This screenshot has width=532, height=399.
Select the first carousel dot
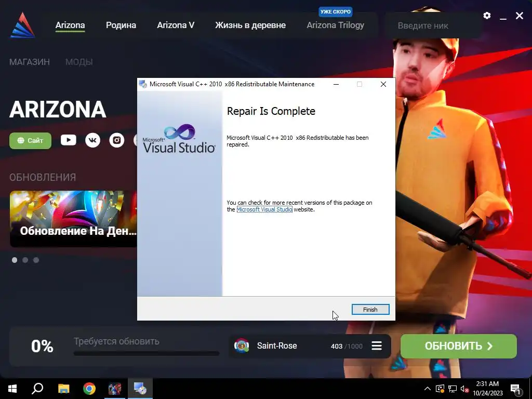coord(15,260)
